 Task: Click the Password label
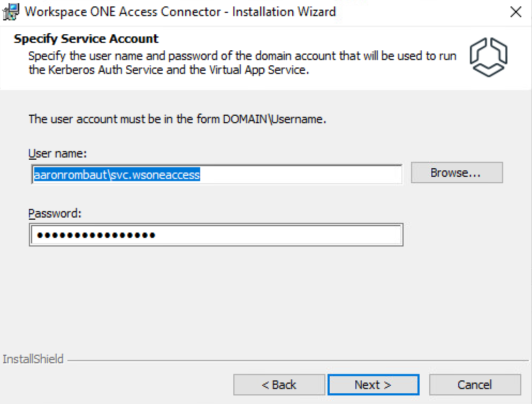point(55,213)
